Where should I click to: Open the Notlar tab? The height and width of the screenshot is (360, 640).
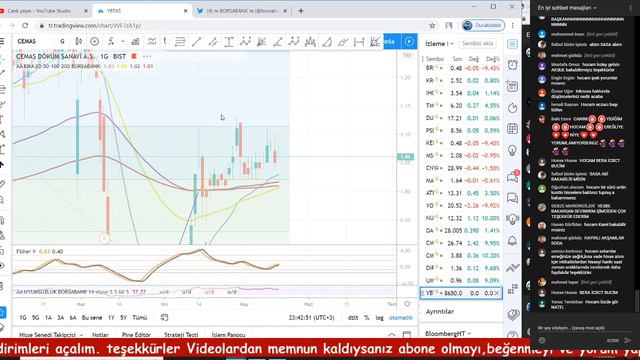100,335
